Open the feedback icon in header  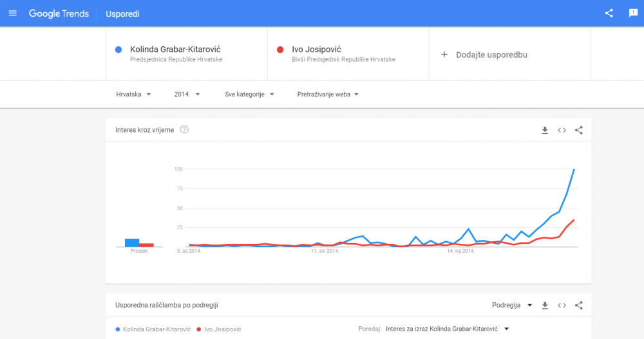(633, 13)
